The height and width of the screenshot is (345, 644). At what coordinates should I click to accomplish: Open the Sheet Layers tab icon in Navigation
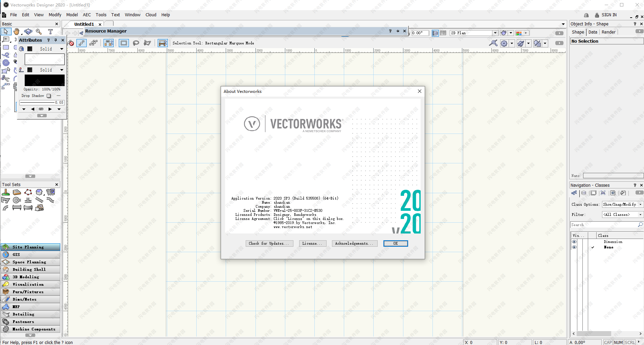(x=593, y=193)
